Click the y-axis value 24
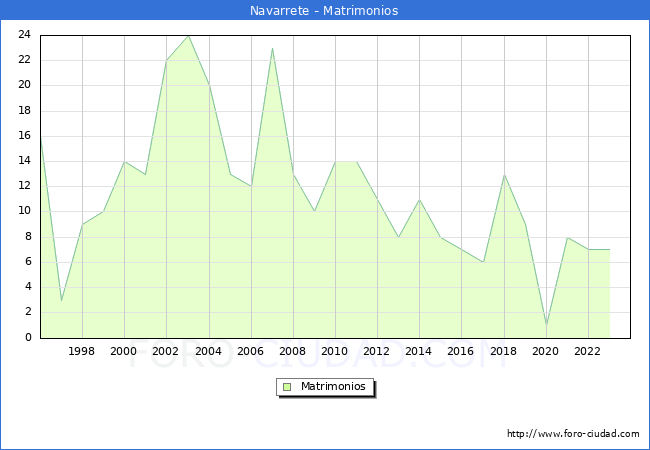 [x=24, y=35]
